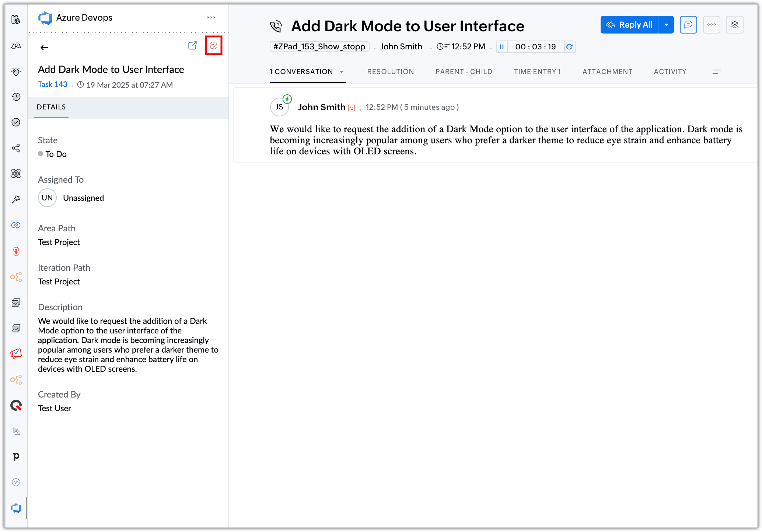
Task: Click the sad sentiment icon beside John Smith
Action: (x=352, y=108)
